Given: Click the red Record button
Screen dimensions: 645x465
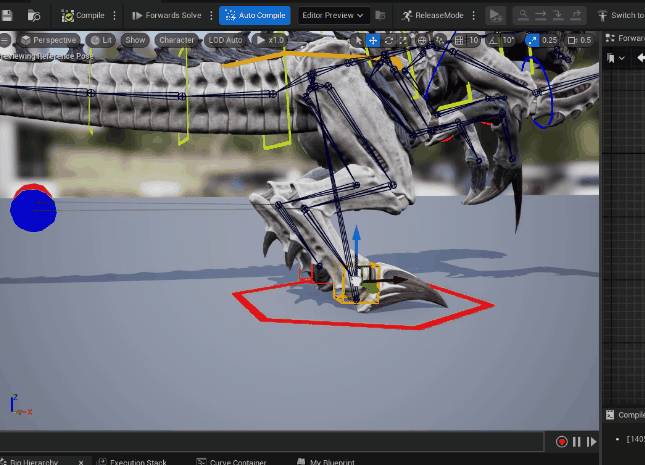Looking at the screenshot, I should [x=562, y=441].
